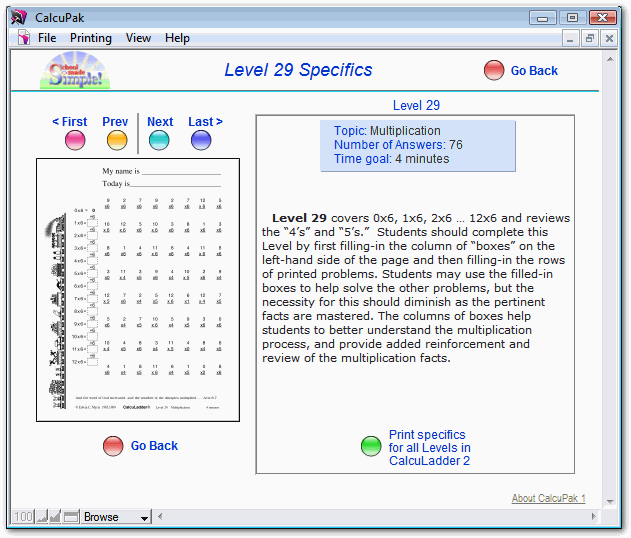Open the File menu
The width and height of the screenshot is (631, 538).
coord(47,38)
